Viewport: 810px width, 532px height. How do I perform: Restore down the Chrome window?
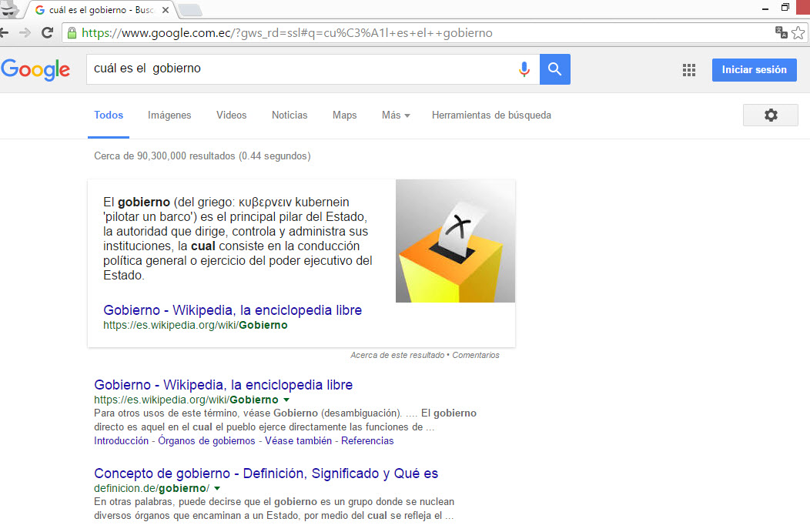785,7
